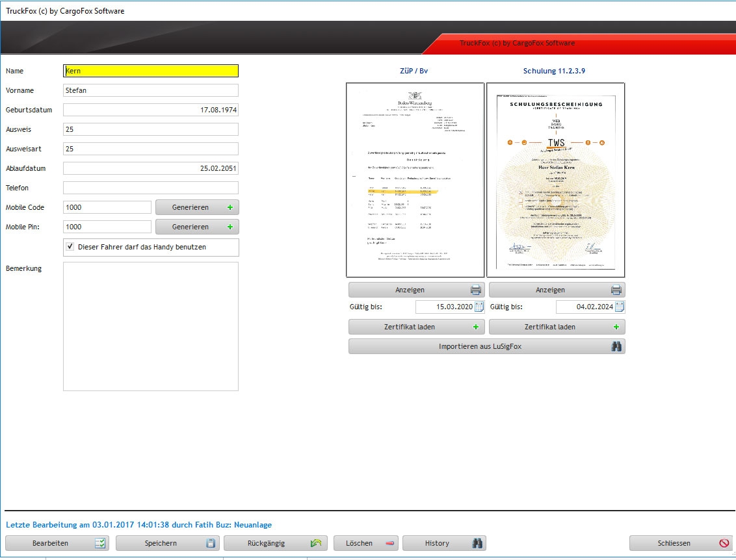
Task: Click green plus on ZÜP Zertifikat laden
Action: (x=475, y=327)
